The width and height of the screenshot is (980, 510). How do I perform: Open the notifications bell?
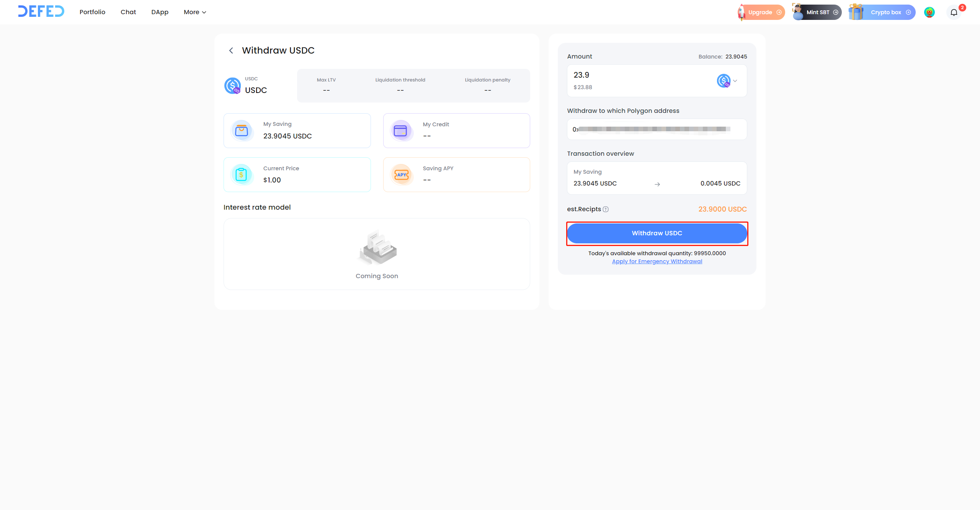pyautogui.click(x=954, y=13)
